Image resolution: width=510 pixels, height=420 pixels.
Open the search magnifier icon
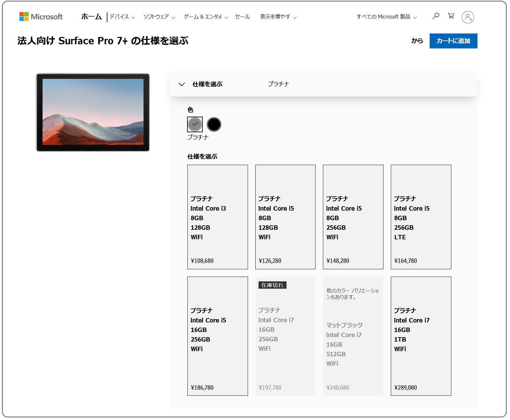coord(436,16)
